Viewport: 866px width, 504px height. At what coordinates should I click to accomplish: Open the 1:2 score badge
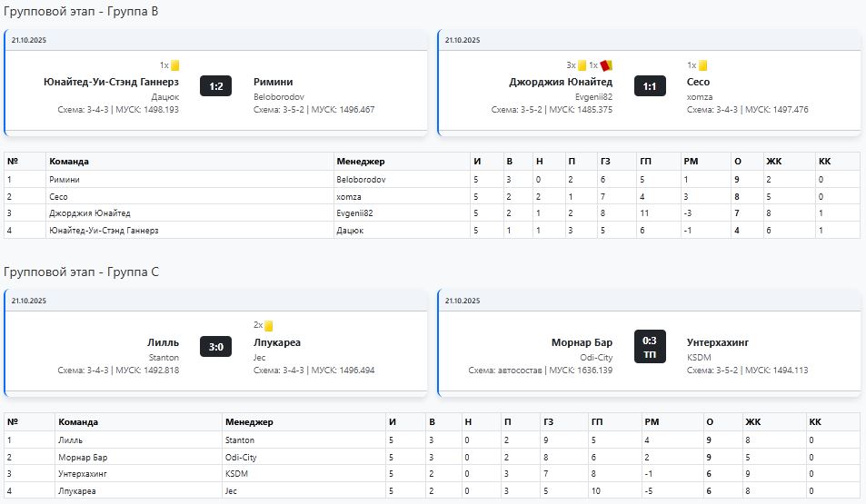pyautogui.click(x=216, y=86)
